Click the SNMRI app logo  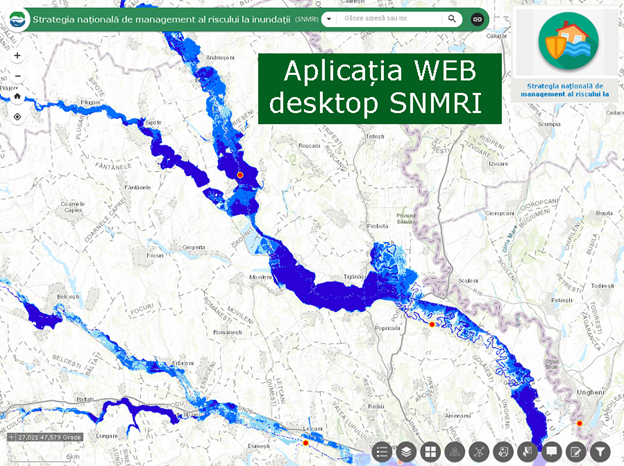(17, 18)
